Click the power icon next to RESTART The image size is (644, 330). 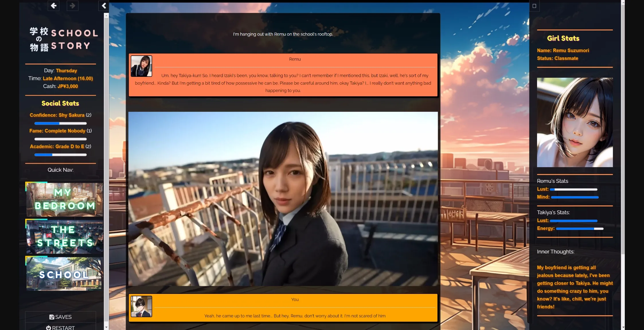point(48,328)
